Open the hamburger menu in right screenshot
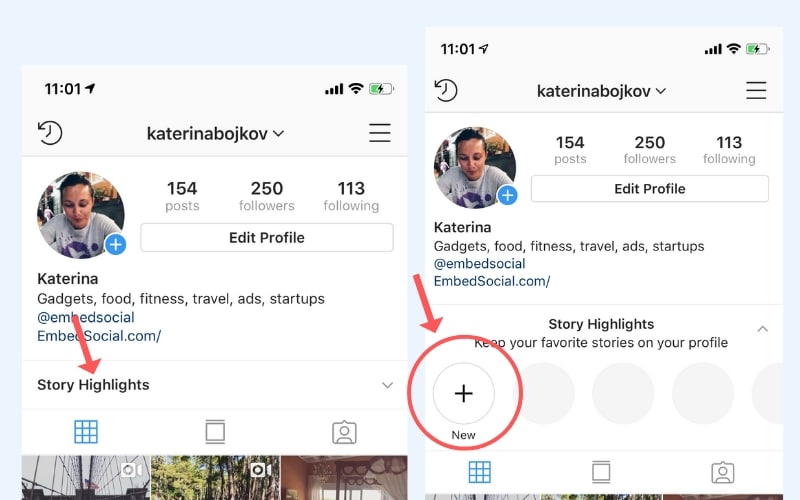The height and width of the screenshot is (500, 800). (x=756, y=90)
